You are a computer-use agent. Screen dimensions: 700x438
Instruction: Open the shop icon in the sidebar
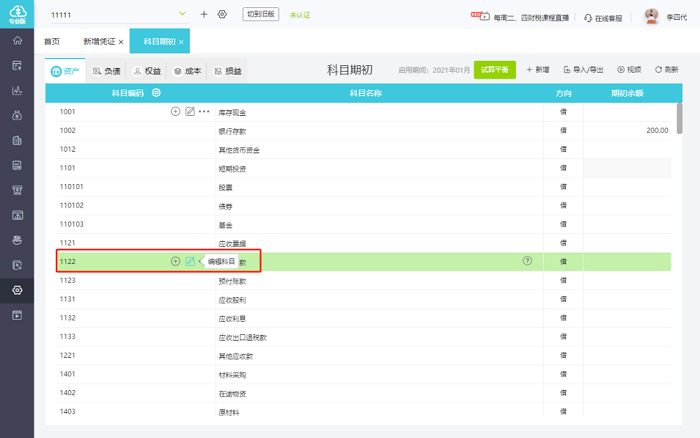pos(17,191)
